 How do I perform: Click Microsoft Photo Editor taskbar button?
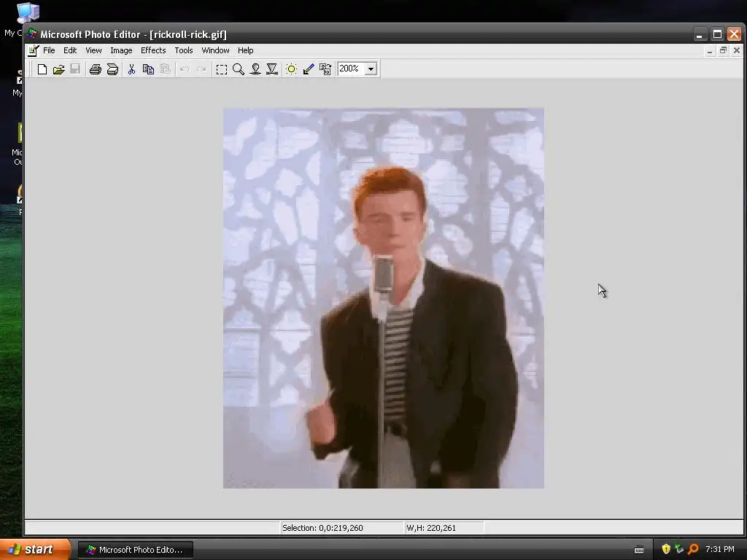[136, 550]
